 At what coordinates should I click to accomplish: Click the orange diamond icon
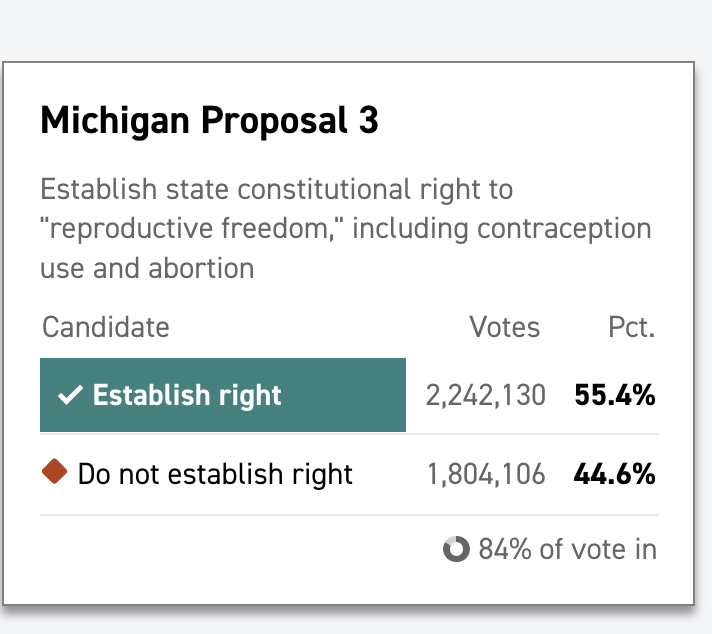pos(55,472)
